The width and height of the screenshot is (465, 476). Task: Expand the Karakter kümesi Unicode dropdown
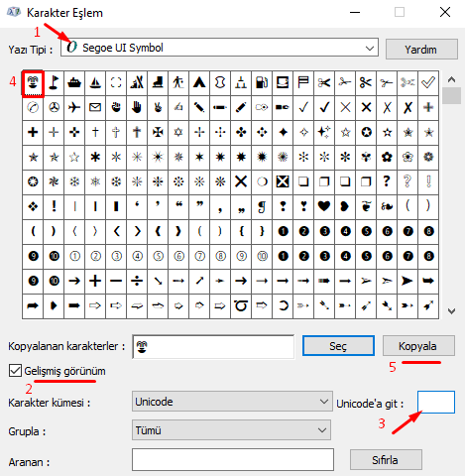coord(232,402)
